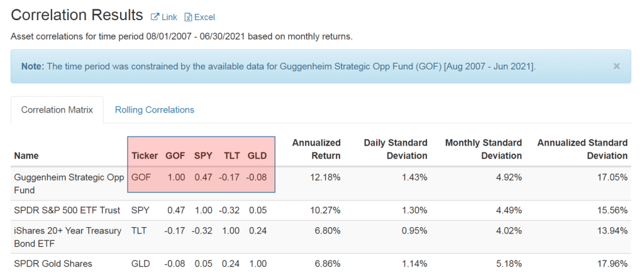Dismiss the blue note alert
Viewport: 644px width, 280px height.
click(616, 65)
